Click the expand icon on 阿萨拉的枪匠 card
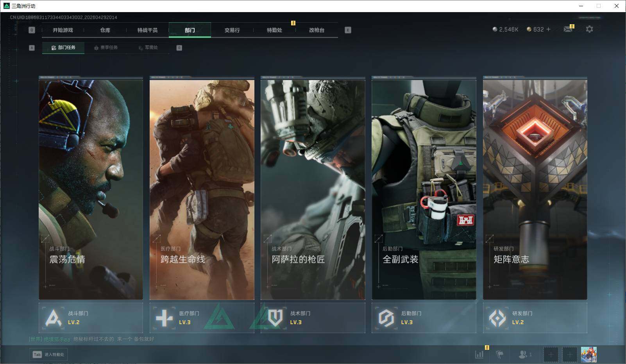Image resolution: width=626 pixels, height=364 pixels. 268,238
